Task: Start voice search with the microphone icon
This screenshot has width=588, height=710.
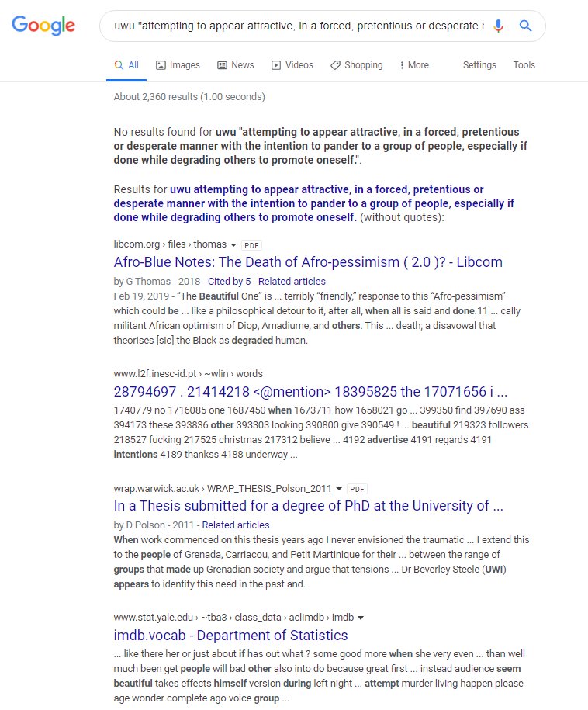Action: click(498, 26)
